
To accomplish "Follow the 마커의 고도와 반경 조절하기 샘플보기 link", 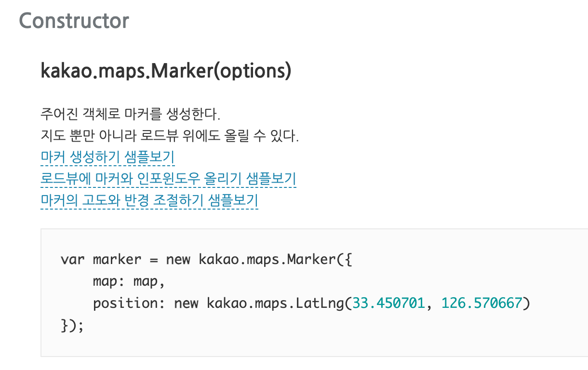I will (150, 200).
